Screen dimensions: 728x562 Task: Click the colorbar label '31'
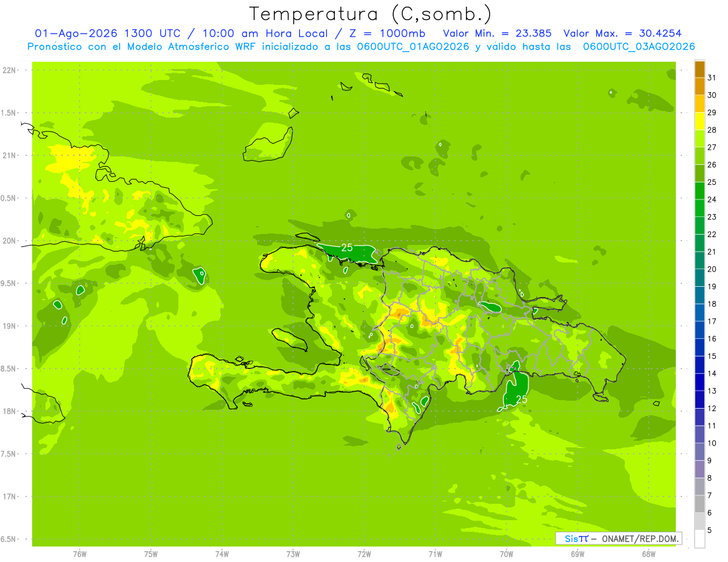[x=712, y=78]
